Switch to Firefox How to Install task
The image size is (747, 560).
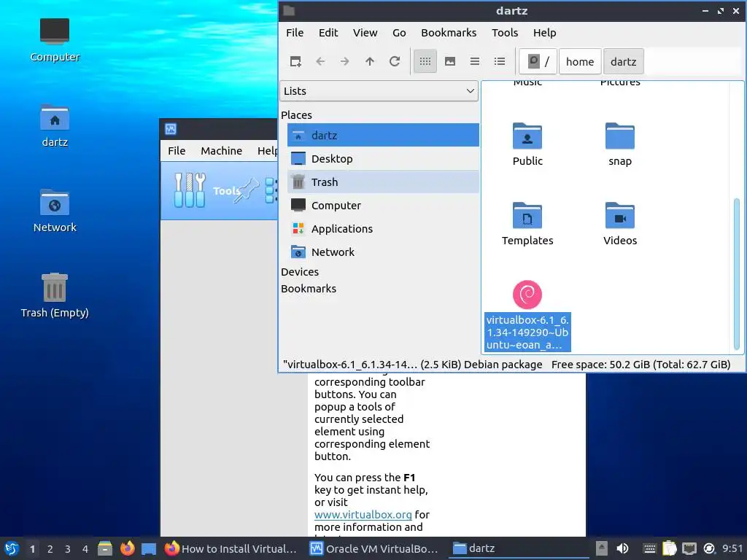(231, 548)
